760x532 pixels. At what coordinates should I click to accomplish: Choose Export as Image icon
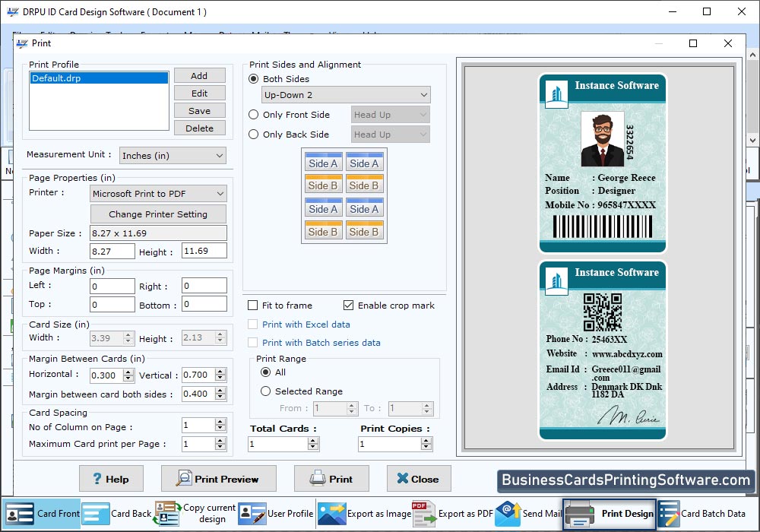331,514
